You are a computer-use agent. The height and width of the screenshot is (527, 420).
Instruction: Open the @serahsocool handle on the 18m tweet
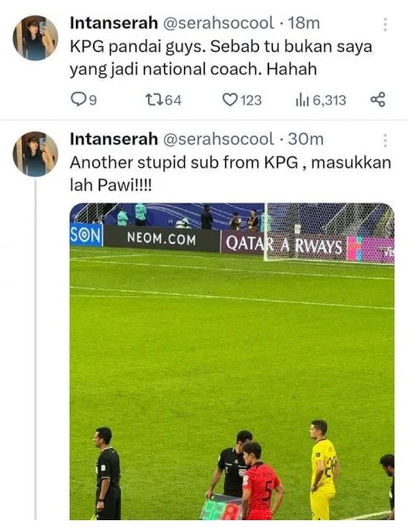tap(219, 23)
